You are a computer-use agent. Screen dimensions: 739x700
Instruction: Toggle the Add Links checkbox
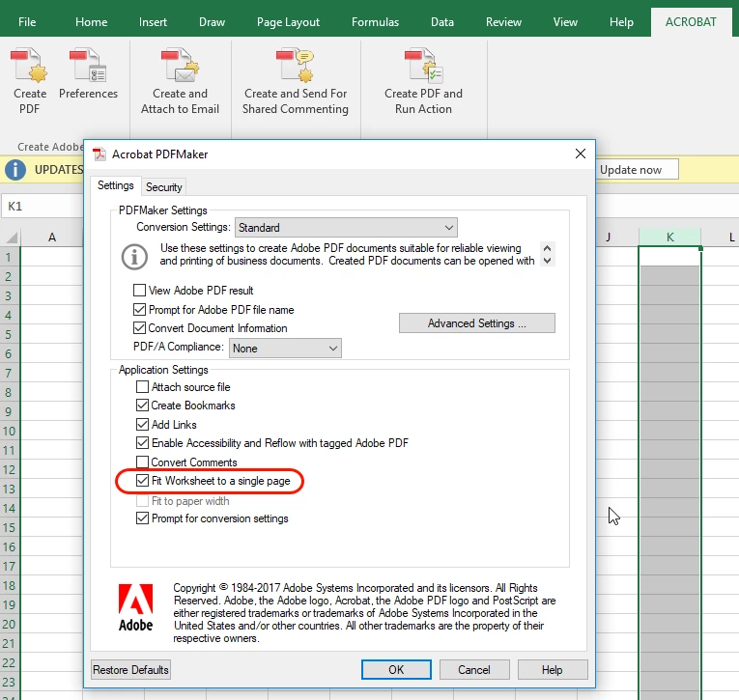click(x=142, y=425)
